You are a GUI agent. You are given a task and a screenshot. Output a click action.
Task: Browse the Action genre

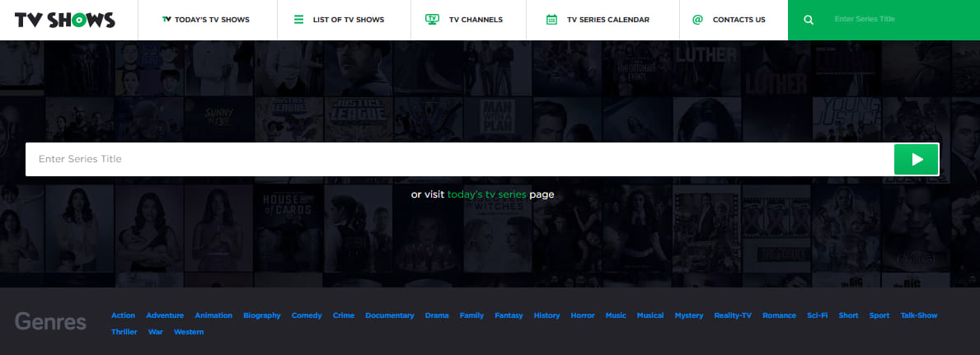123,315
